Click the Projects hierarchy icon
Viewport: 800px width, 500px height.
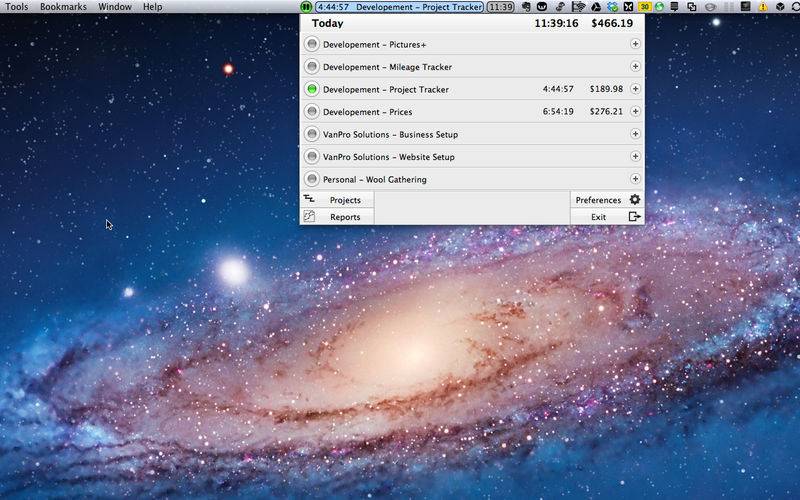pyautogui.click(x=309, y=198)
